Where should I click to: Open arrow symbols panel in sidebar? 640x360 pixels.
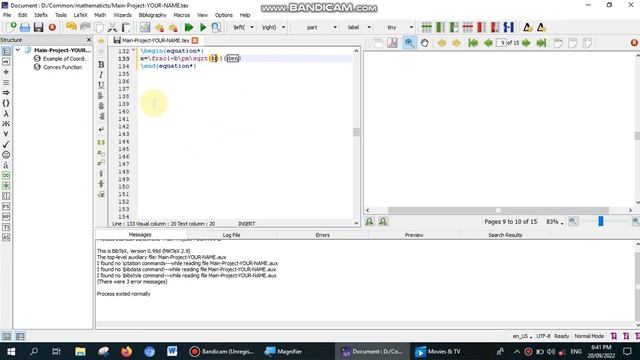6,93
